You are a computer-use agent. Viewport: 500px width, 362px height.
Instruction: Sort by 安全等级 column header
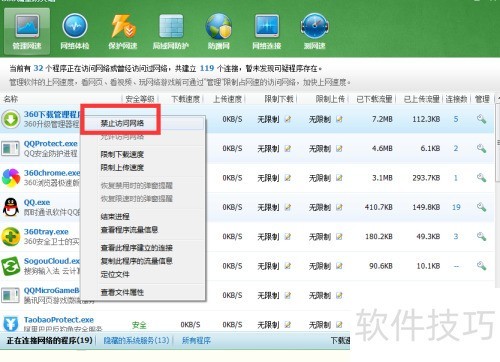coord(140,99)
